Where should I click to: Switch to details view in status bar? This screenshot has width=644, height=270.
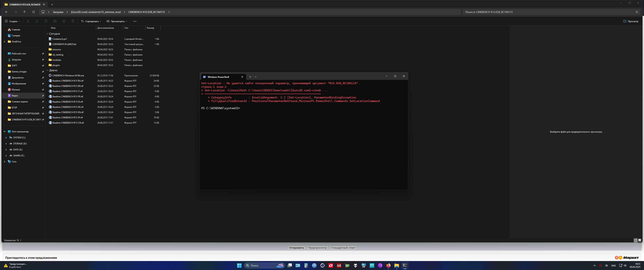(636, 240)
